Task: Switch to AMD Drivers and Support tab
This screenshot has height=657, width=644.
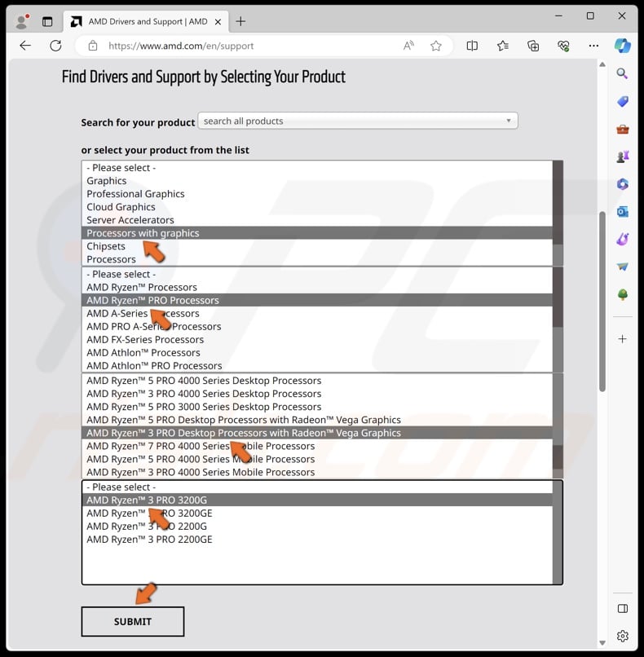Action: click(x=146, y=21)
